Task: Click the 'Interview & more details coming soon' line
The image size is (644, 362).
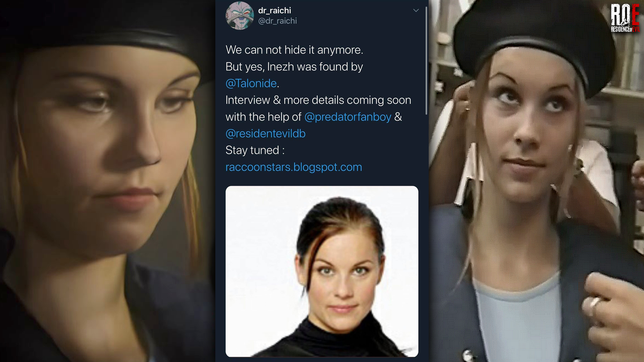Action: click(318, 100)
